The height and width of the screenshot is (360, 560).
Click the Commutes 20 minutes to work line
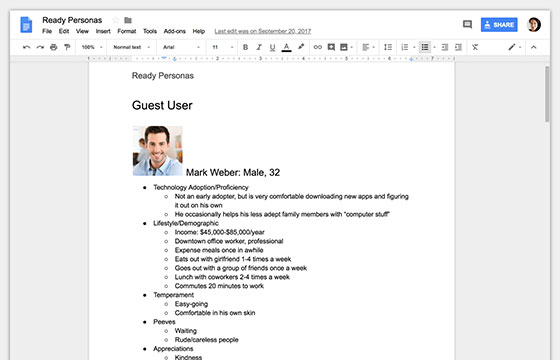[219, 286]
